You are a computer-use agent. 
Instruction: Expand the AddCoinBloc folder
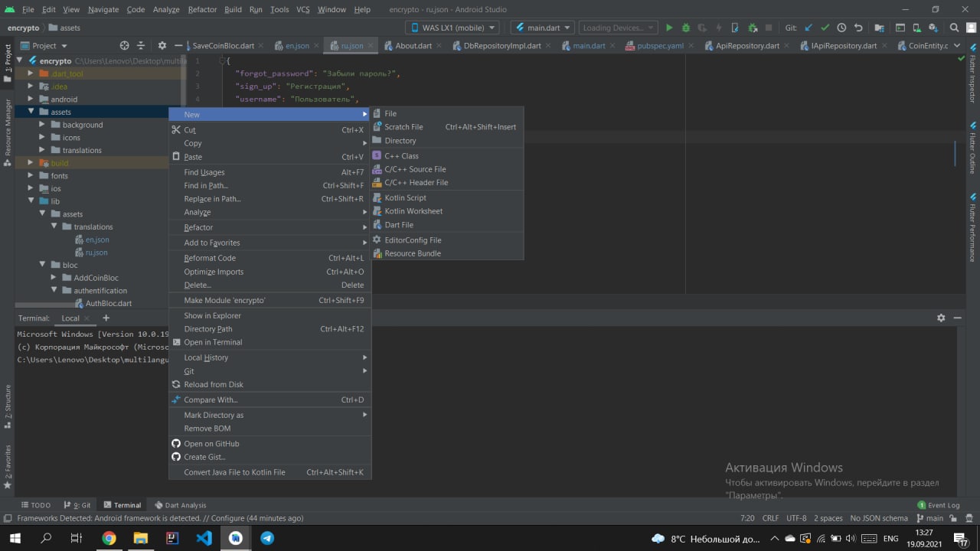coord(55,277)
